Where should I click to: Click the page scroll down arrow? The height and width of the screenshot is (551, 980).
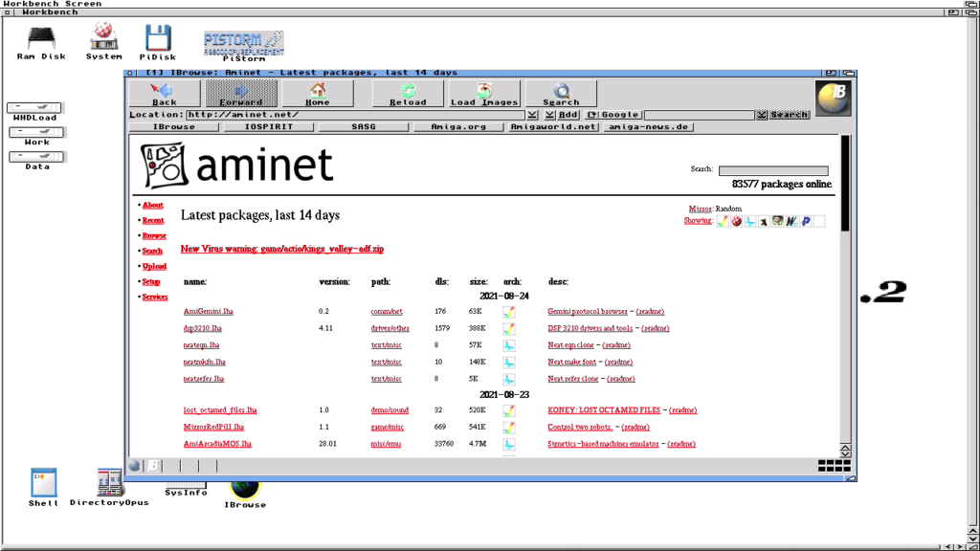(x=845, y=454)
